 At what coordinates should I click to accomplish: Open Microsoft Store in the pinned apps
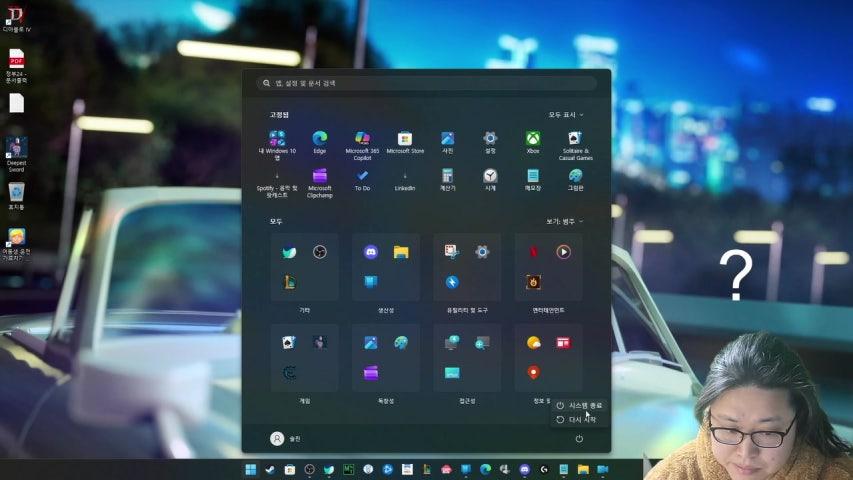tap(405, 143)
